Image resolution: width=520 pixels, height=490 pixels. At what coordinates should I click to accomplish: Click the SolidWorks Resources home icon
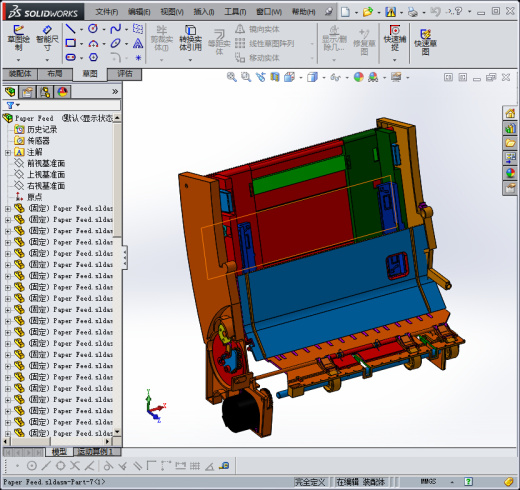pyautogui.click(x=510, y=114)
